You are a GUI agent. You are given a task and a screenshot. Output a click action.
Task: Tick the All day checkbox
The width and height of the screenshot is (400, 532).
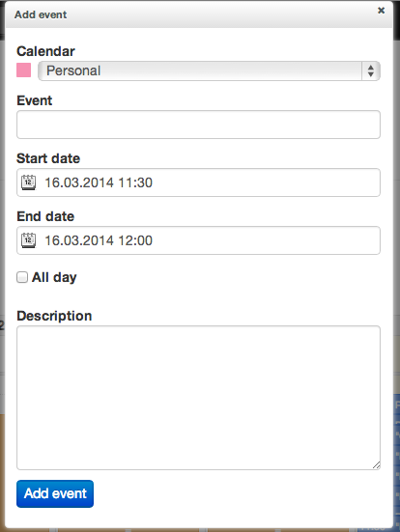[x=22, y=277]
